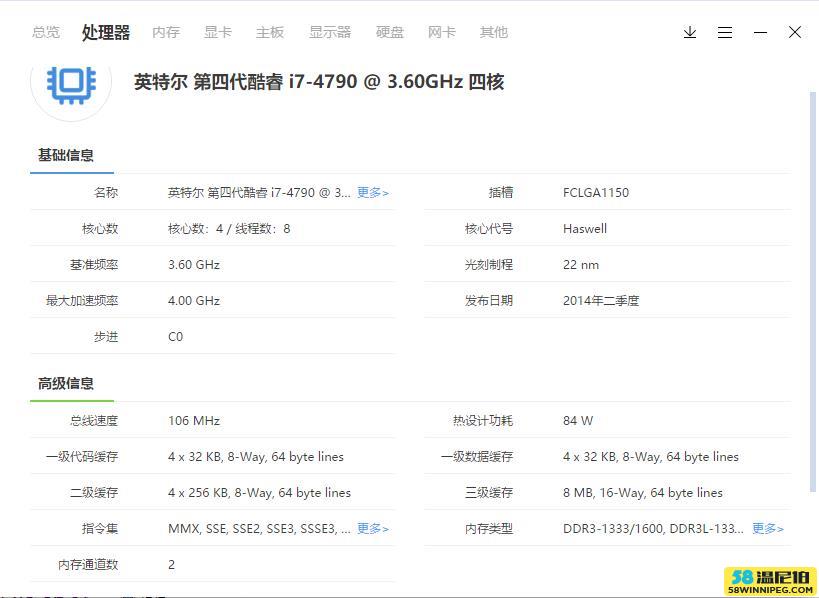The width and height of the screenshot is (819, 598).
Task: Select the 指令集 row label
Action: 100,529
